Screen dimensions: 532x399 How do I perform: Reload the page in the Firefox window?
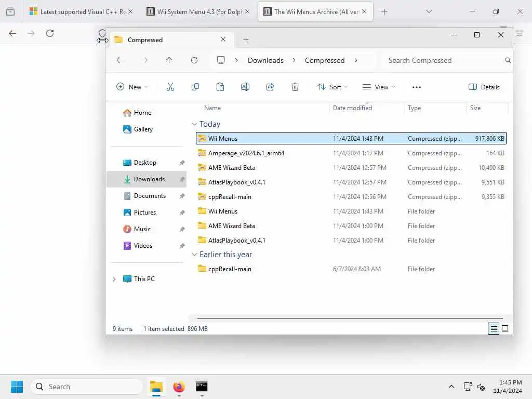click(x=50, y=33)
